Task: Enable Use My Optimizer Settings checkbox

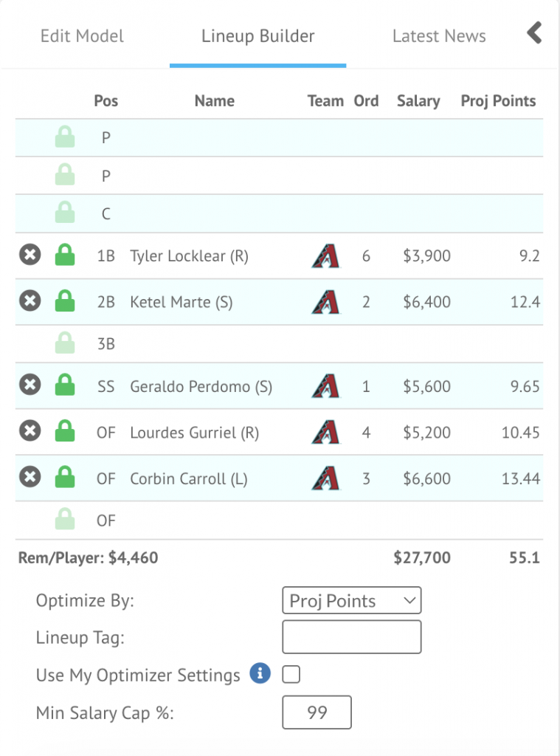Action: [291, 675]
